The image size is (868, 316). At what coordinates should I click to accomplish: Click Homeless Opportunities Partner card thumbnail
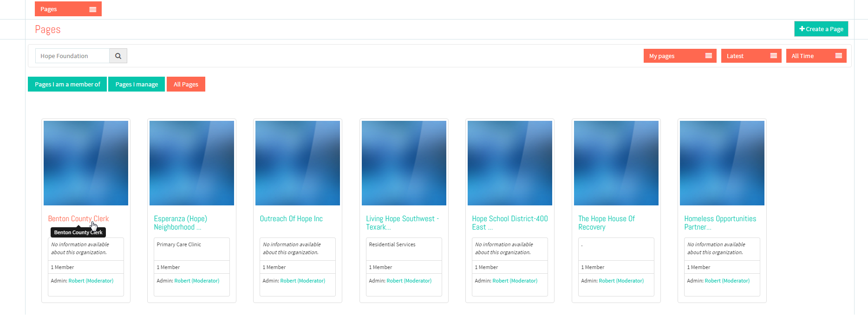[722, 163]
